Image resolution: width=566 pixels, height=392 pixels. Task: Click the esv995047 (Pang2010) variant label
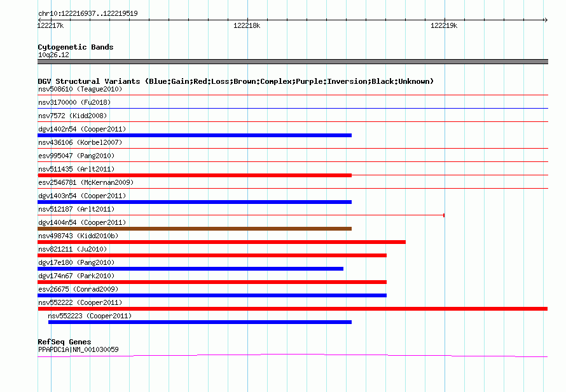click(76, 156)
